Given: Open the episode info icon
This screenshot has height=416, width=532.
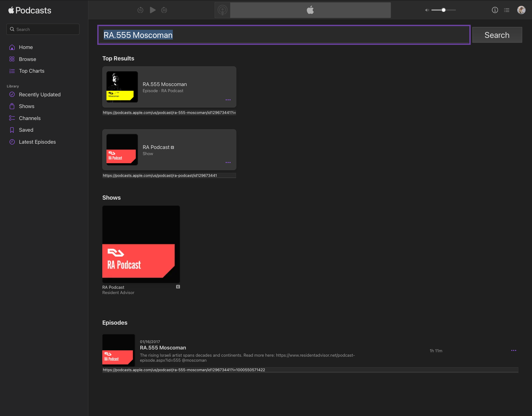Looking at the screenshot, I should click(x=495, y=10).
